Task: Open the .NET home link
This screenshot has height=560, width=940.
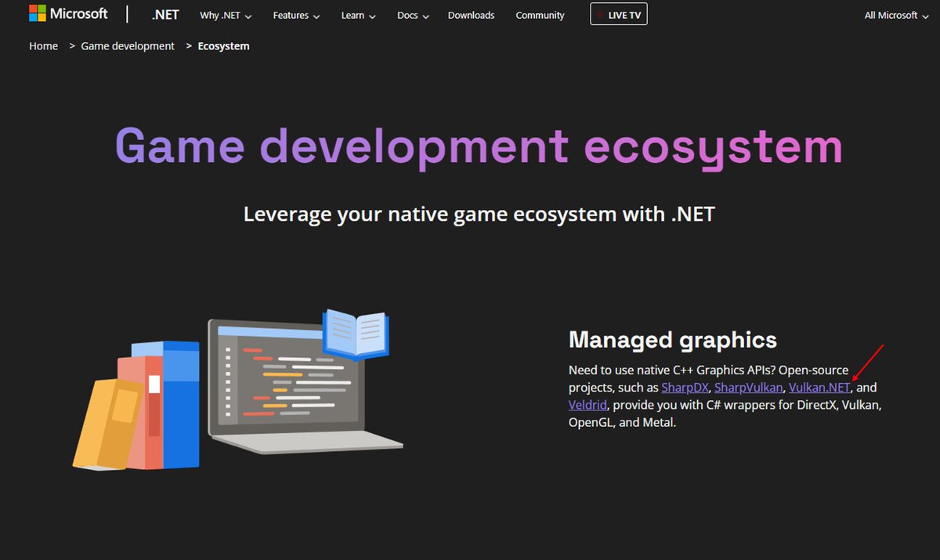Action: [x=165, y=15]
